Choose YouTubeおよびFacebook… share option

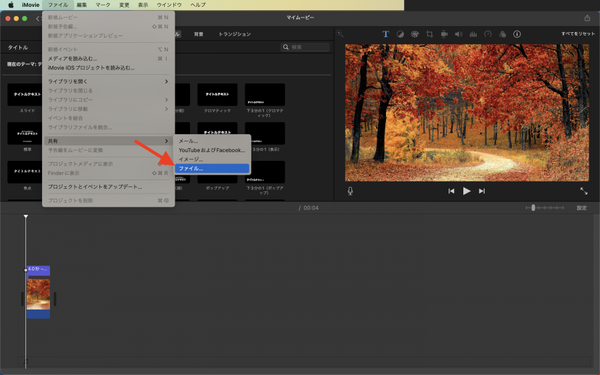pos(212,150)
